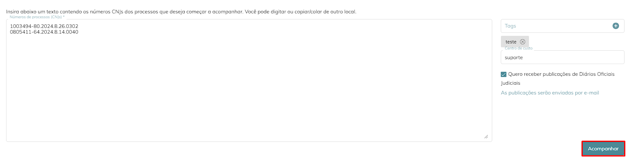Viewport: 644px width, 165px height.
Task: Click the "Você pode digitar ou copiar/colar" instruction text
Action: [x=301, y=12]
